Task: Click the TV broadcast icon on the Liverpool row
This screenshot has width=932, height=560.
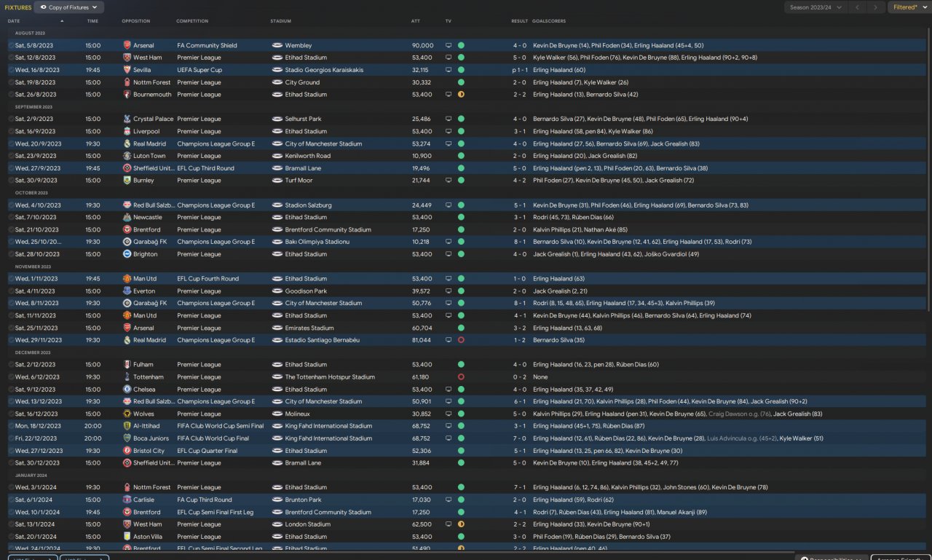Action: point(449,132)
